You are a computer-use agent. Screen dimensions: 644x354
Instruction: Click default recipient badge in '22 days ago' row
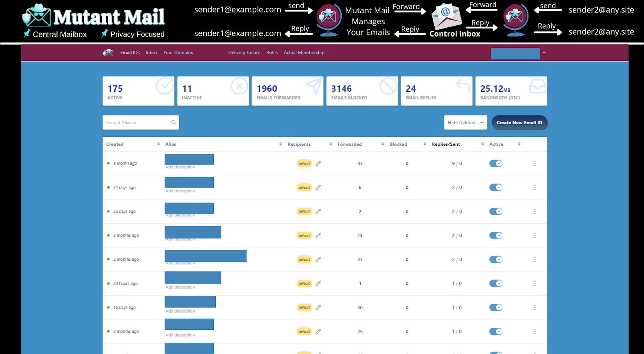click(304, 187)
